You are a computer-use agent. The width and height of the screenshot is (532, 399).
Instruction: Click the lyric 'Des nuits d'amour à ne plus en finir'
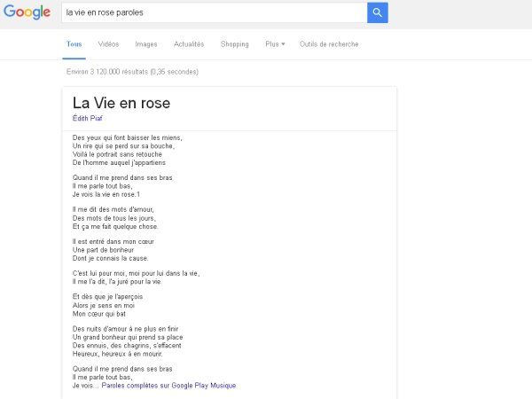click(125, 329)
